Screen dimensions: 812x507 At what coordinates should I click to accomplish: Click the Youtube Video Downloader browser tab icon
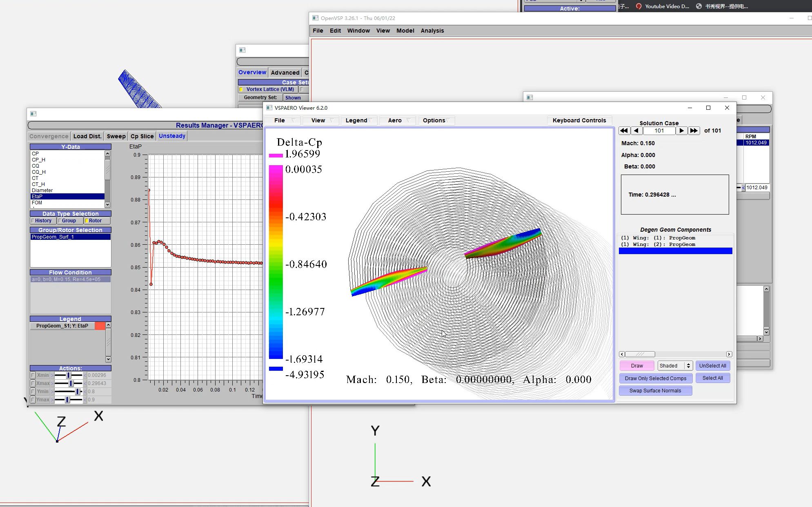point(638,6)
